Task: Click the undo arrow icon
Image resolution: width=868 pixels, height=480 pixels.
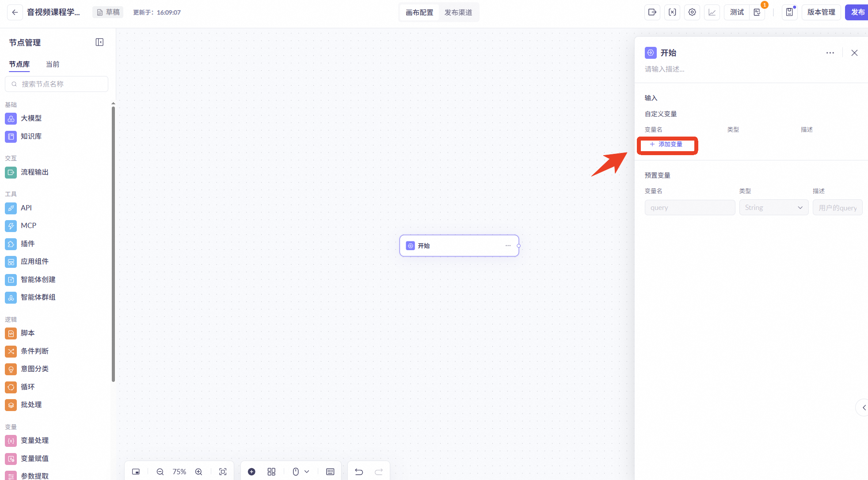Action: point(359,472)
